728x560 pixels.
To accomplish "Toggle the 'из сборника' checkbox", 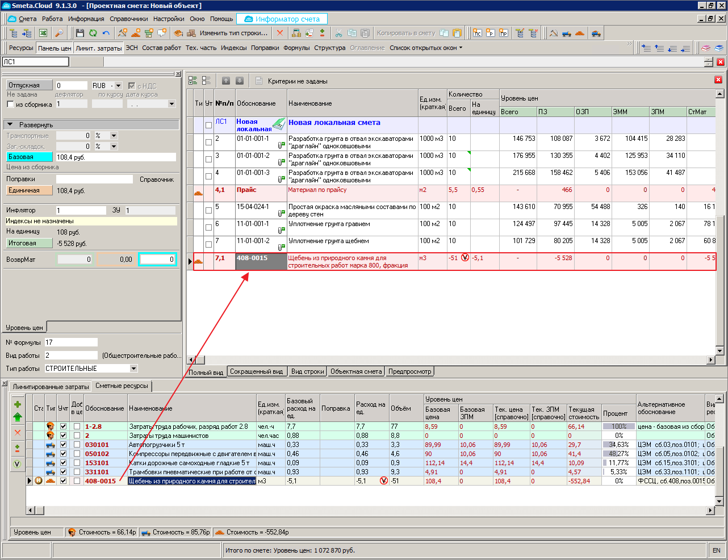I will (x=10, y=105).
